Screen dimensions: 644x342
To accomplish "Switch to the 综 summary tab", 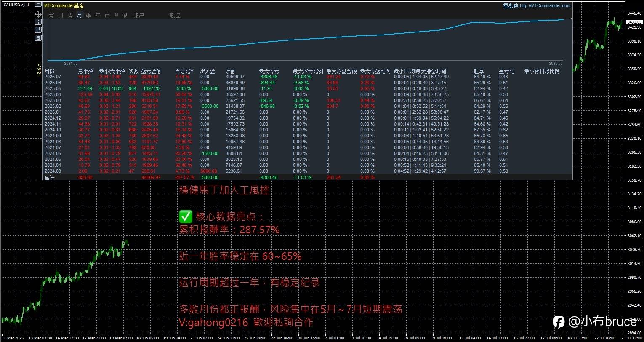I will tap(51, 15).
